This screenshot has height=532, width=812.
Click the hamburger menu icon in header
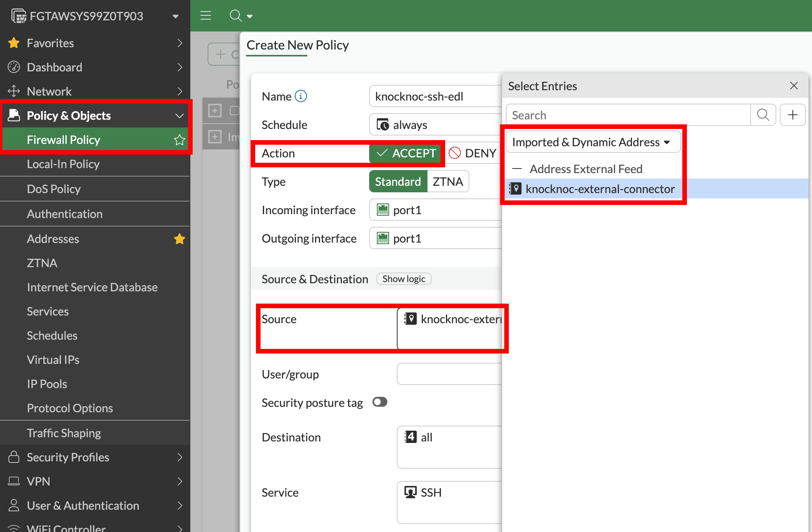(206, 16)
